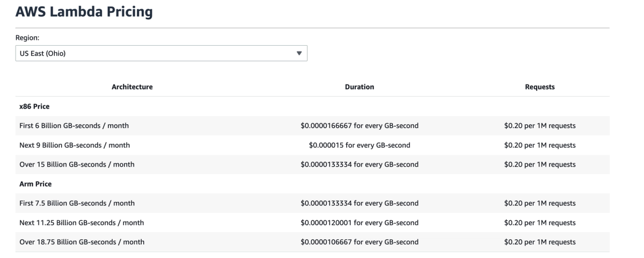Click the Duration column header
The image size is (644, 258).
pyautogui.click(x=360, y=87)
